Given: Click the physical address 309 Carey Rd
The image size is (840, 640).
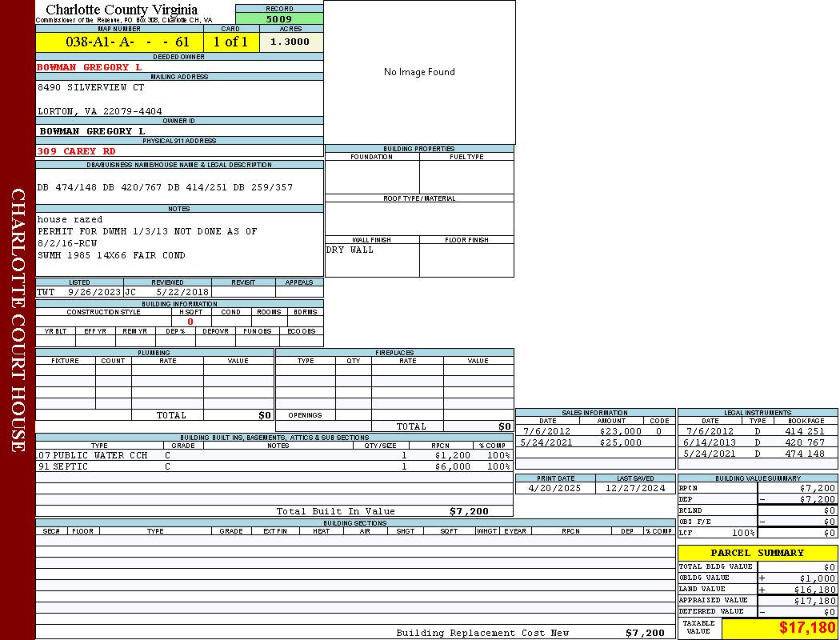Looking at the screenshot, I should click(77, 151).
